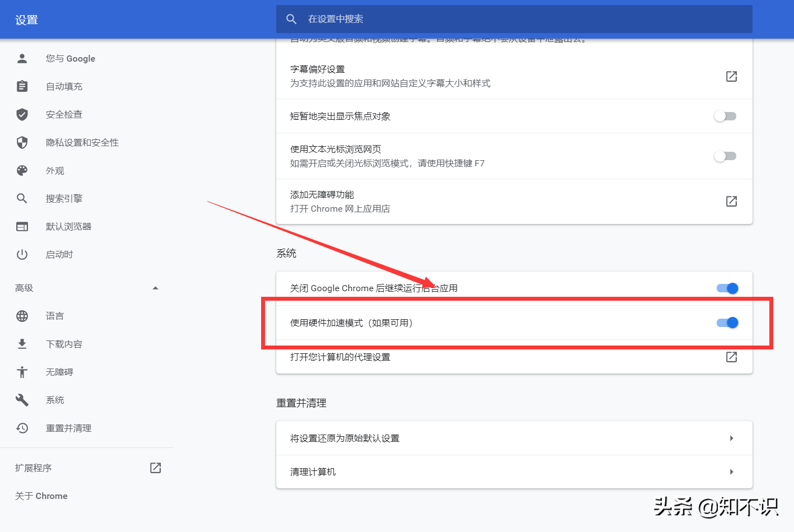Open 下载内容 via the download icon
The width and height of the screenshot is (794, 532).
22,344
